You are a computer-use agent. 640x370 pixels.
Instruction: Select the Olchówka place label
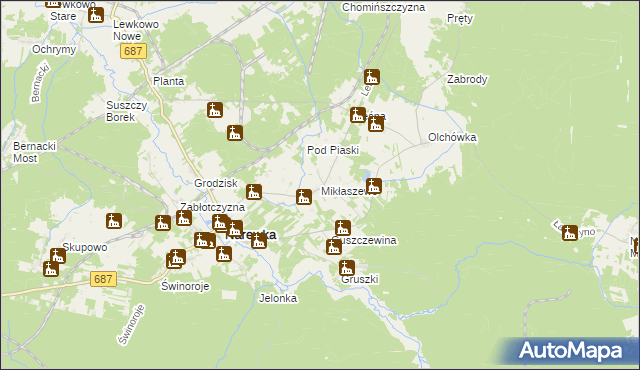point(452,137)
